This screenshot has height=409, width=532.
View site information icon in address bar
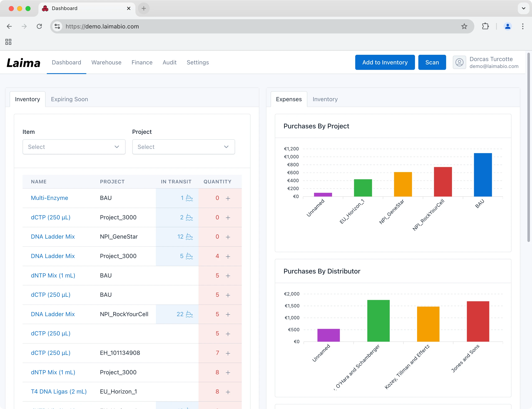[x=57, y=26]
